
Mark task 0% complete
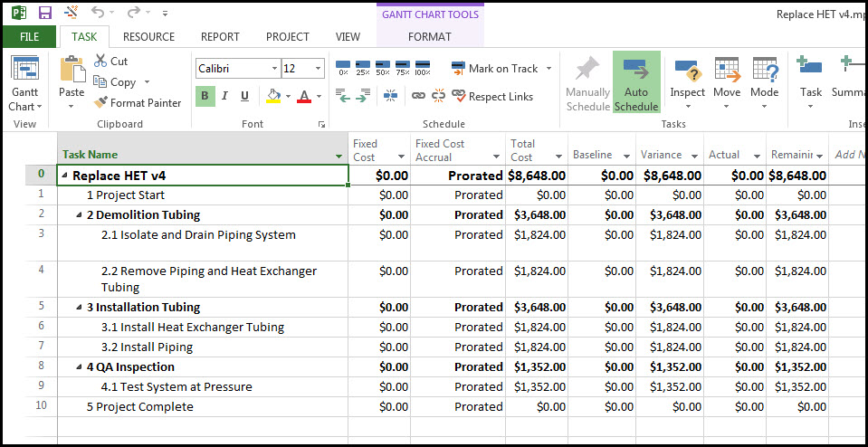click(343, 68)
